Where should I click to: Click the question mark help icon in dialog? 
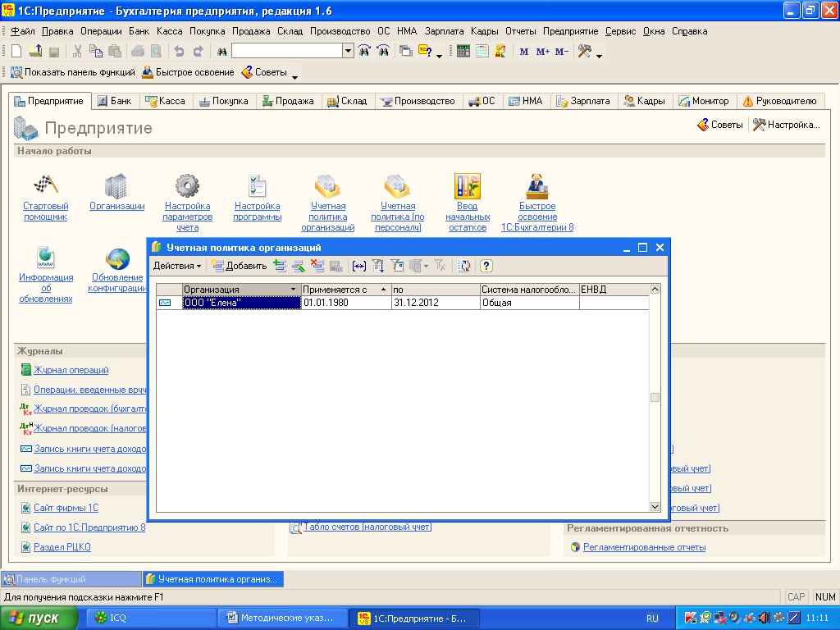tap(486, 266)
